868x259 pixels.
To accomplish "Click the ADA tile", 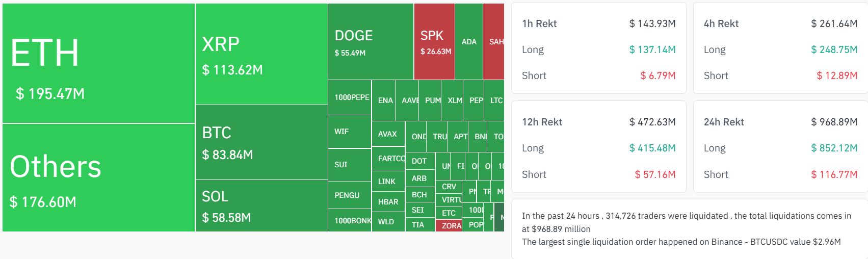I will point(469,41).
